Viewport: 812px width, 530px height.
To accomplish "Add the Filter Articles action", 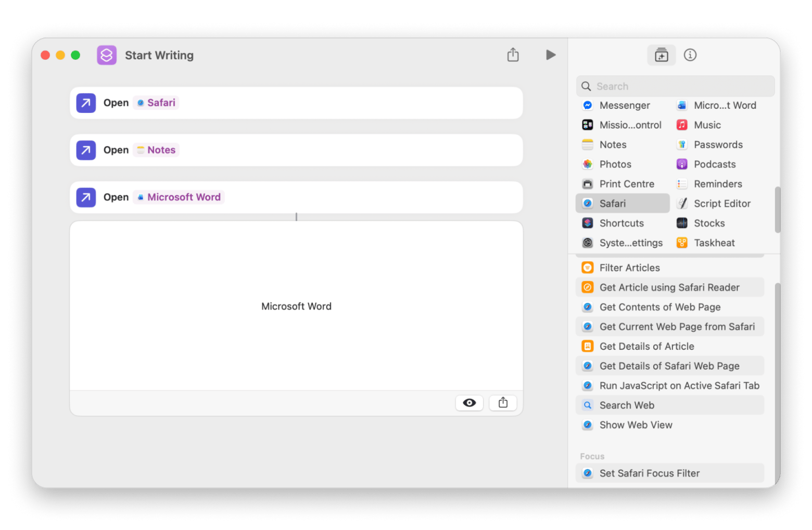I will coord(670,268).
